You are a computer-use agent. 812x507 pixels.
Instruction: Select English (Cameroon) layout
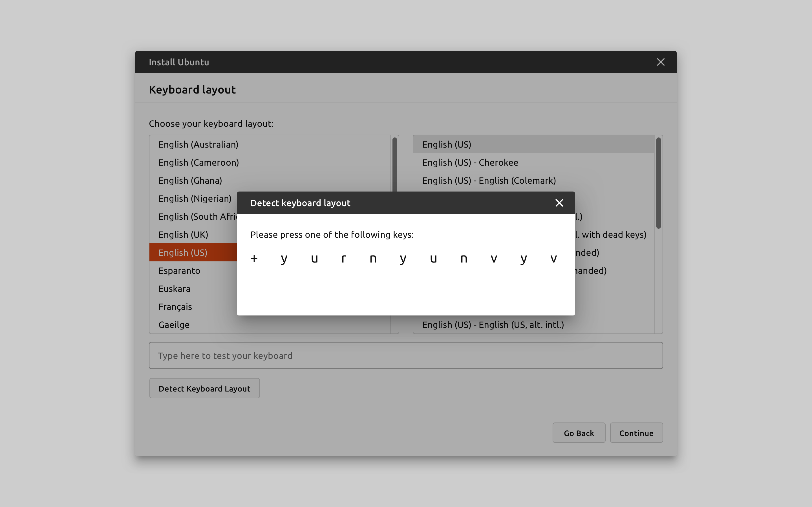pyautogui.click(x=199, y=163)
